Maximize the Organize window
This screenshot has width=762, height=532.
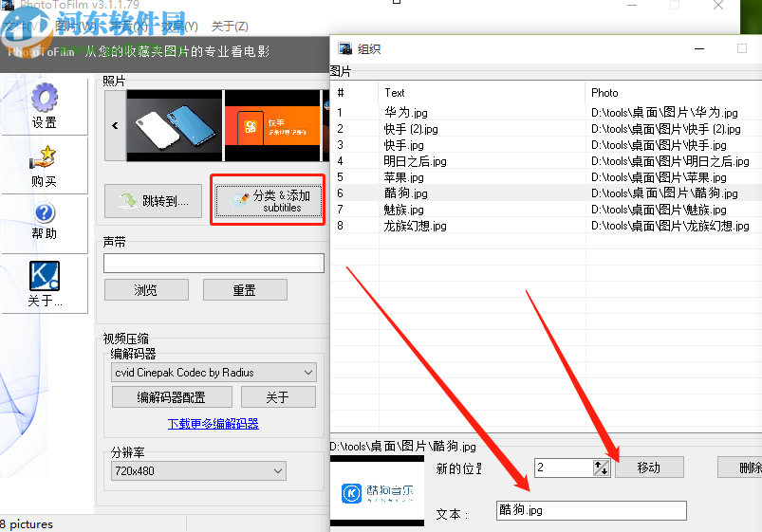click(x=741, y=48)
